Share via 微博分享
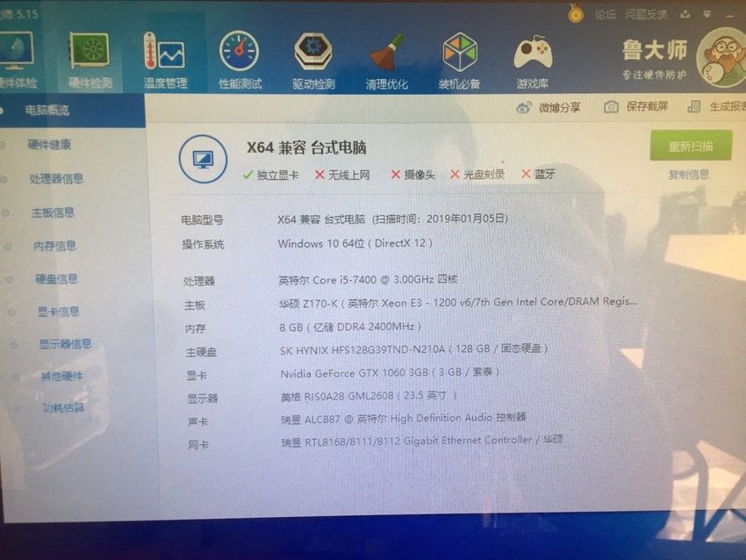This screenshot has width=746, height=560. tap(549, 108)
